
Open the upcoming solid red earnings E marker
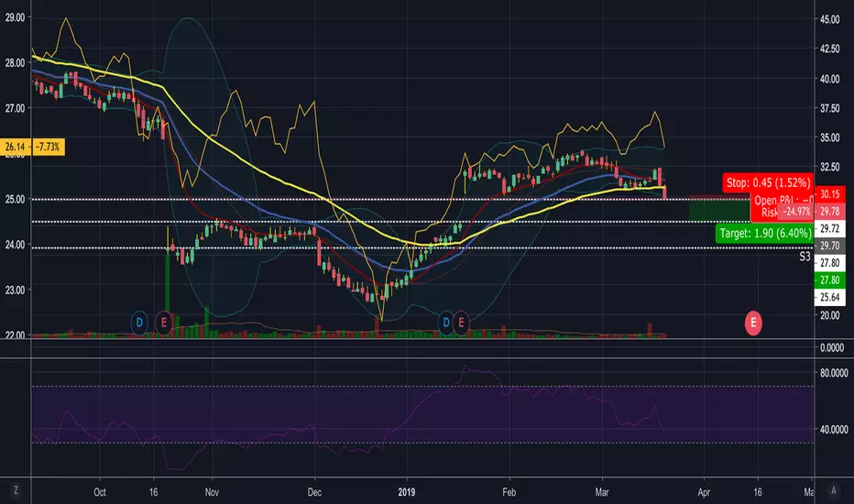click(753, 323)
